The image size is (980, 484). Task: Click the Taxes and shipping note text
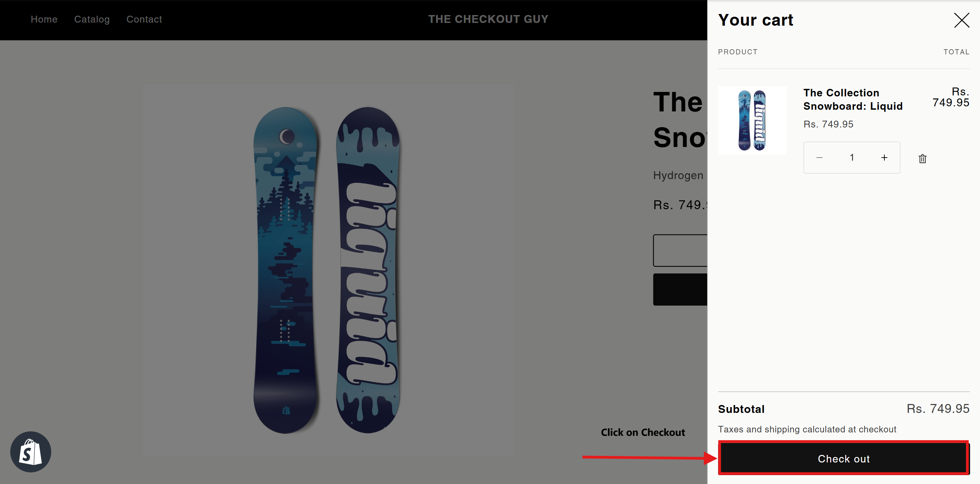(807, 429)
